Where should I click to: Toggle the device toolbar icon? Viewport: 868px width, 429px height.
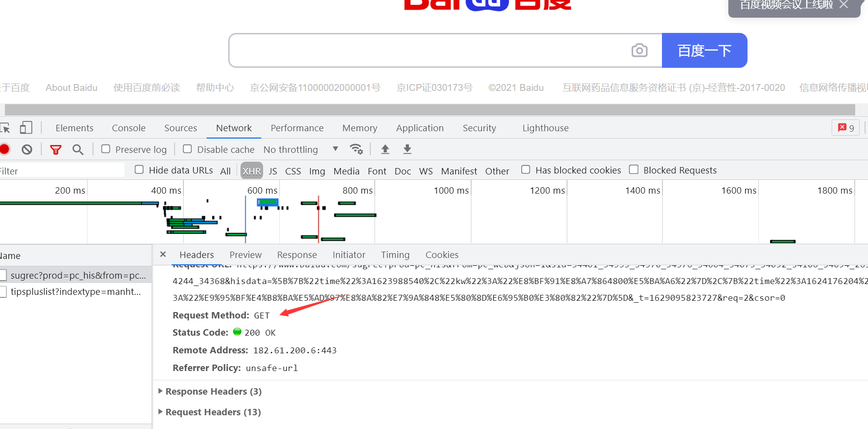click(26, 128)
